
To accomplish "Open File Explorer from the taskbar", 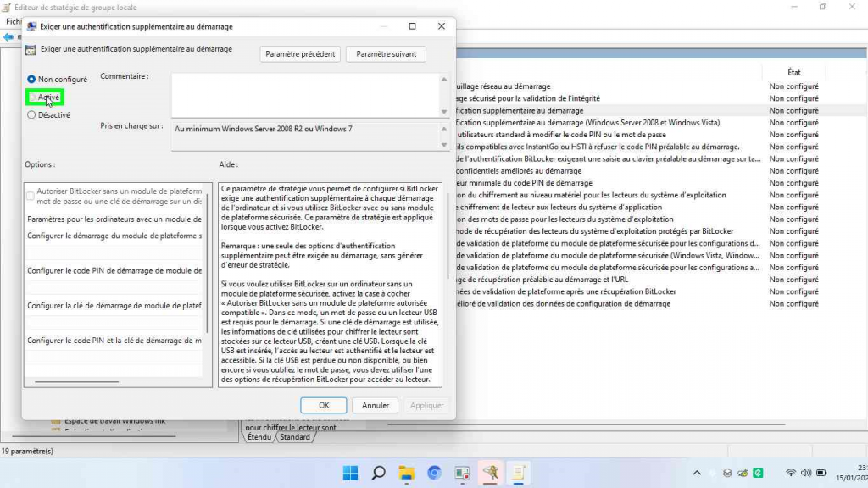I will coord(406,473).
